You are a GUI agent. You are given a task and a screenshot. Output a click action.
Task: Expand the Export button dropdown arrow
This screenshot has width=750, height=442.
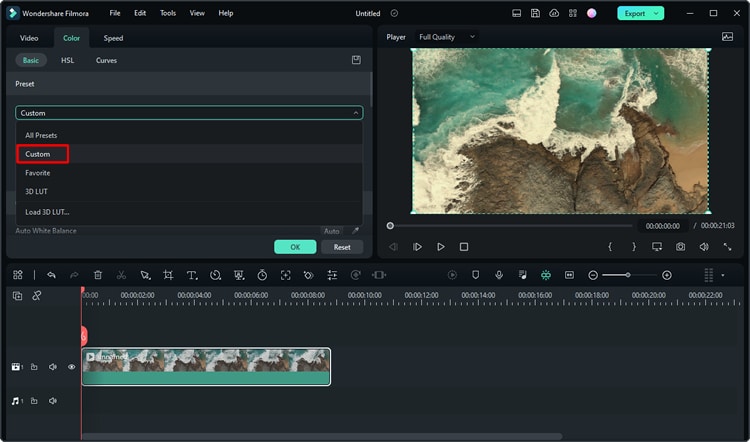(656, 13)
